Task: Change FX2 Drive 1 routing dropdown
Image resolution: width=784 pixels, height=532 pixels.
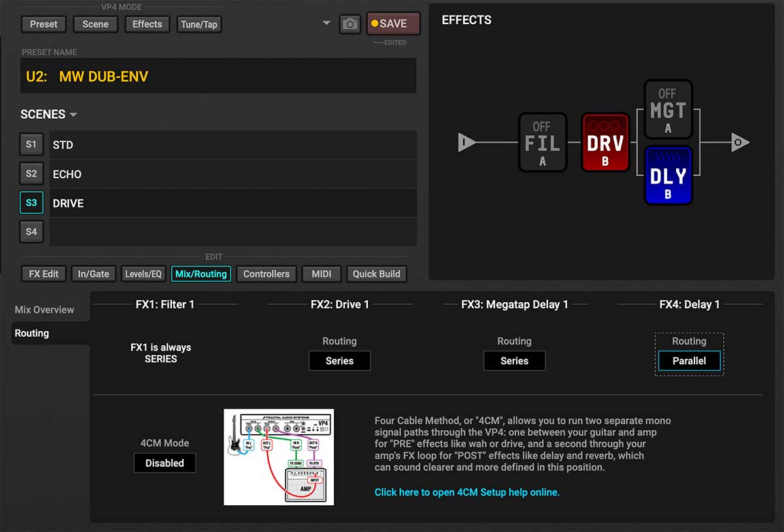Action: pyautogui.click(x=340, y=361)
